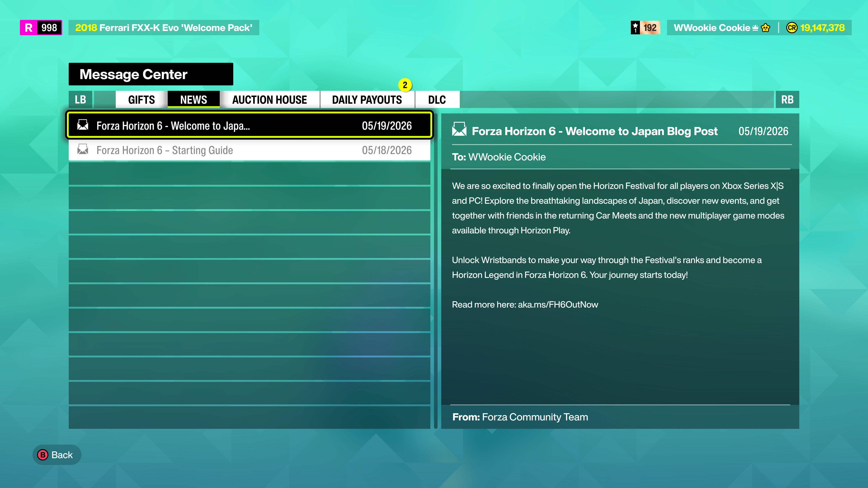Click the Welcome to Japan Blog Post heading
Screen dimensions: 868x488
pos(595,131)
